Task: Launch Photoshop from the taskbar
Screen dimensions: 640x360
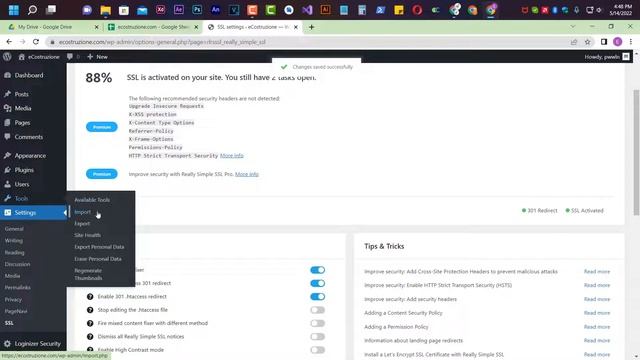Action: coord(197,9)
